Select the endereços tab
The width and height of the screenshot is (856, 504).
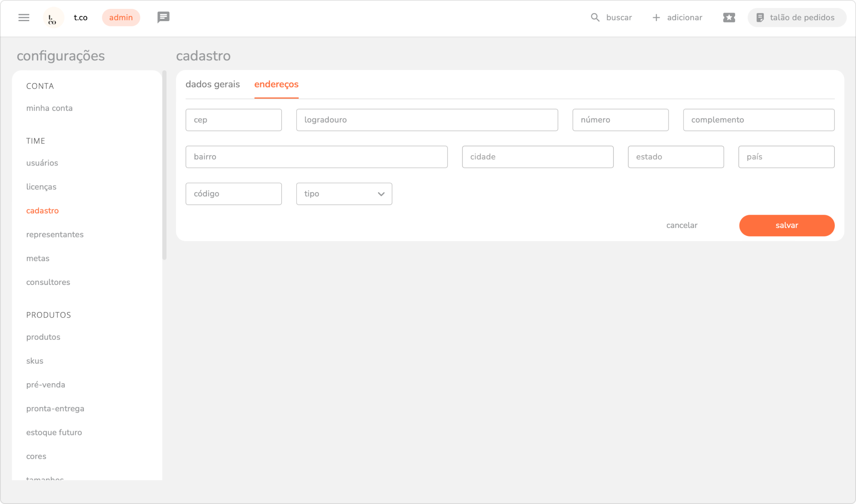(276, 84)
